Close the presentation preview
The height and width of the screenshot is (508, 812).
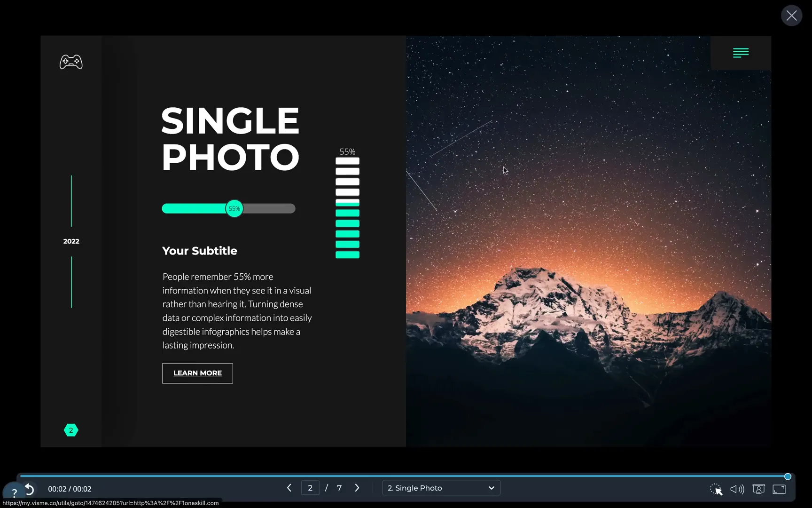(791, 16)
